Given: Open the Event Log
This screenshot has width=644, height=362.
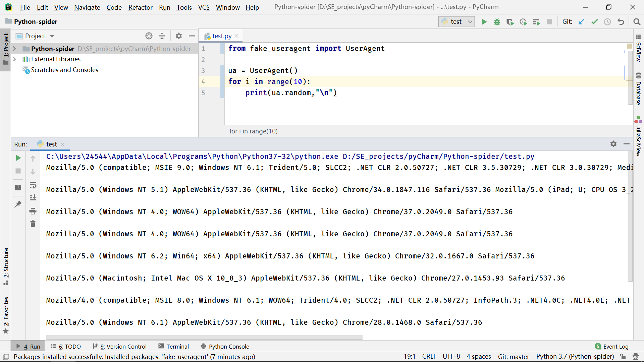Looking at the screenshot, I should coord(615,346).
